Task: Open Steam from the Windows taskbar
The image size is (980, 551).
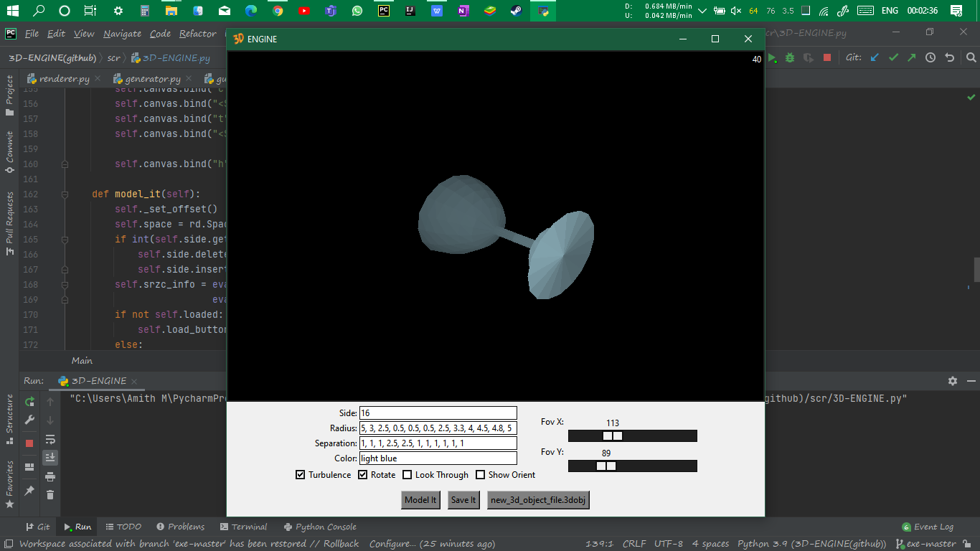Action: (x=517, y=11)
